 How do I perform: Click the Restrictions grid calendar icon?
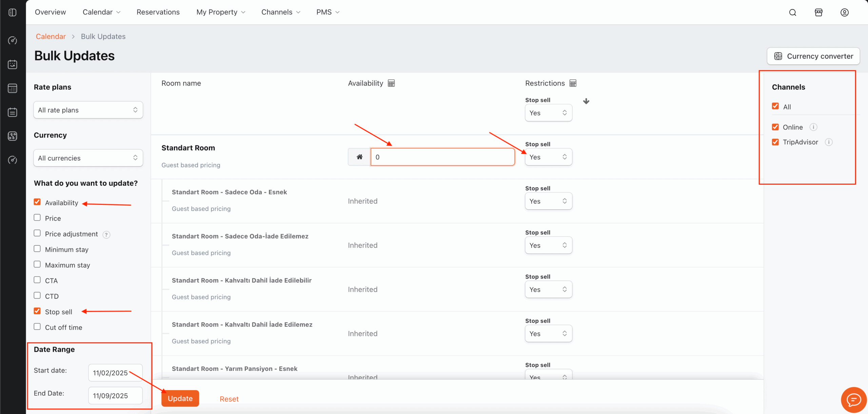coord(573,83)
